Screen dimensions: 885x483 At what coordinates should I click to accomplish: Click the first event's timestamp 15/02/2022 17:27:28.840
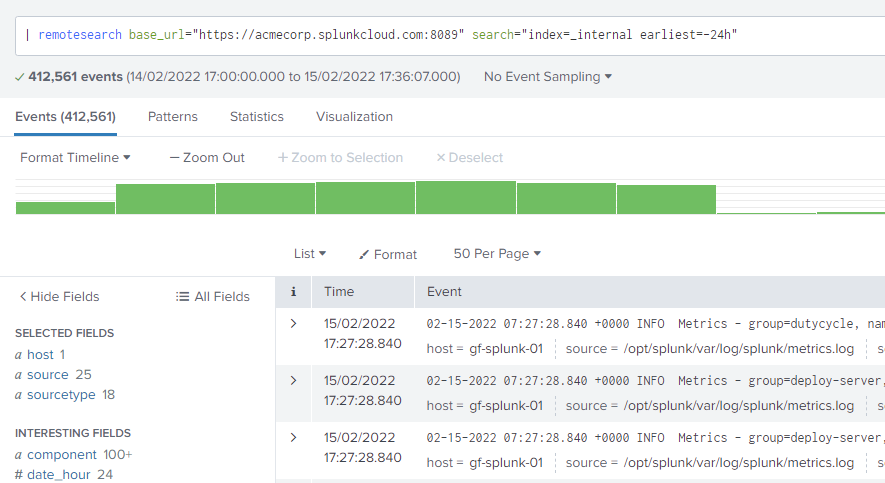pos(362,334)
